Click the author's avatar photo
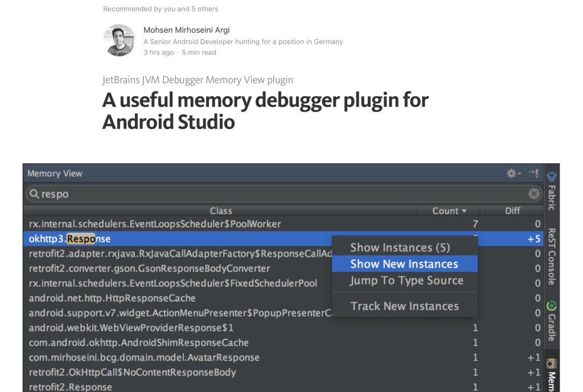The height and width of the screenshot is (392, 583). 119,40
